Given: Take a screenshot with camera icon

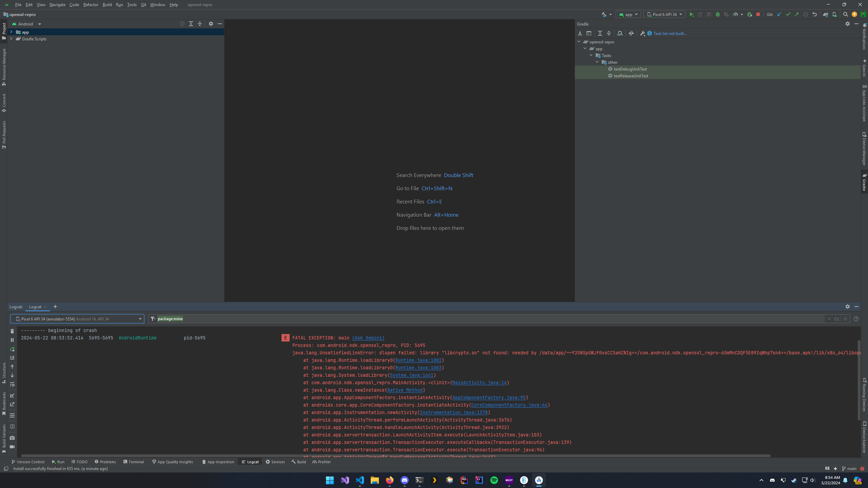Looking at the screenshot, I should (12, 438).
